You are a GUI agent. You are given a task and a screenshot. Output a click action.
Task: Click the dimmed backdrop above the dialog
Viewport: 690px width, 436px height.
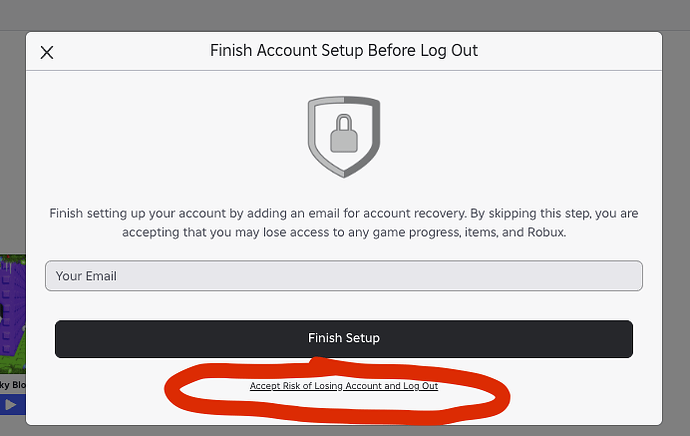pyautogui.click(x=344, y=15)
